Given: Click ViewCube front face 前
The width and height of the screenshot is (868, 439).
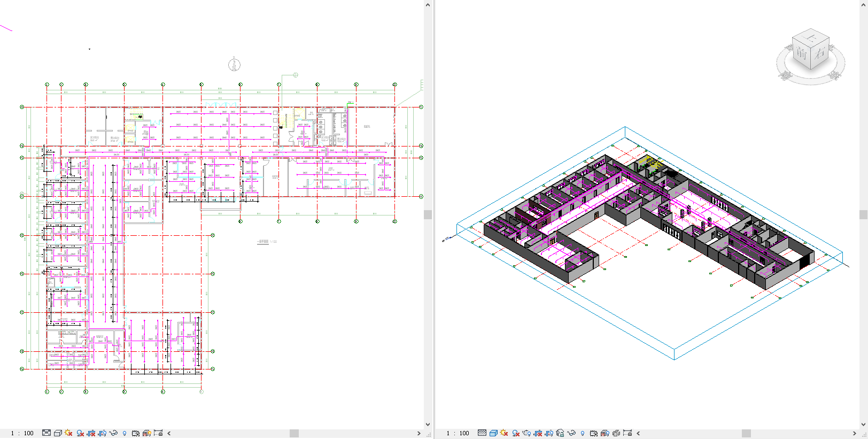Looking at the screenshot, I should pos(802,53).
